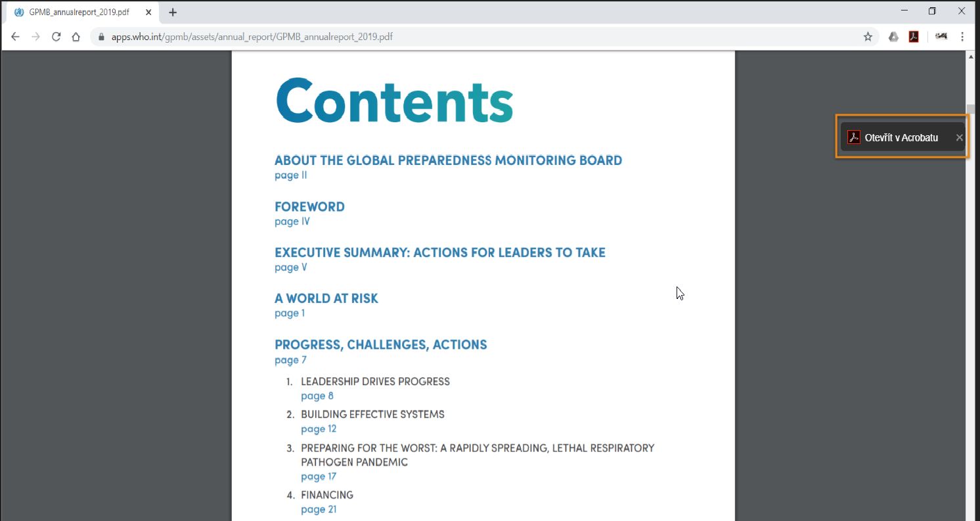Image resolution: width=980 pixels, height=521 pixels.
Task: Click the Otevřít v Acrobatu button
Action: pyautogui.click(x=902, y=137)
